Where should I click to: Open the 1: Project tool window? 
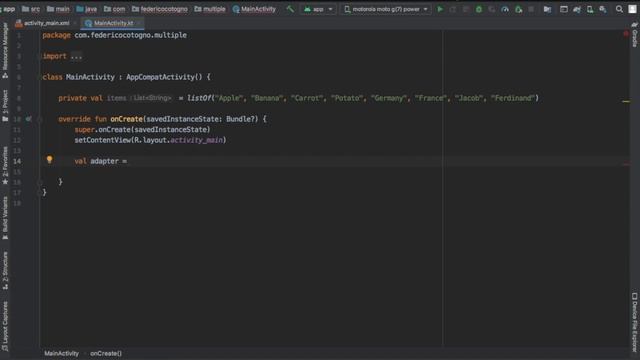coord(5,105)
